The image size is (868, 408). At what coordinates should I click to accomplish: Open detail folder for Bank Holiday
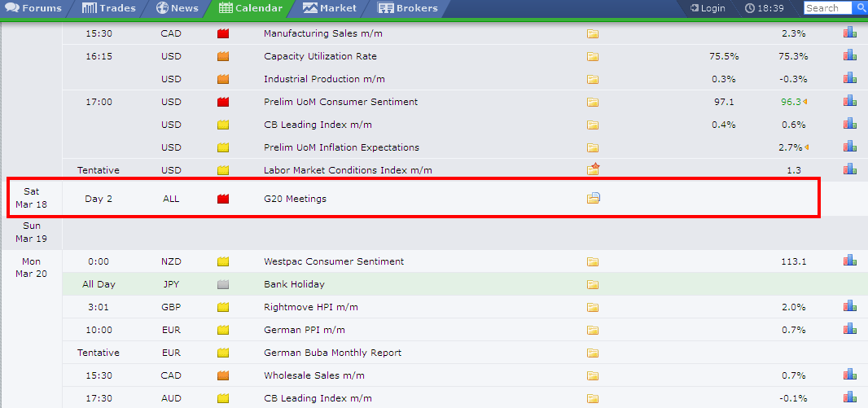[593, 284]
